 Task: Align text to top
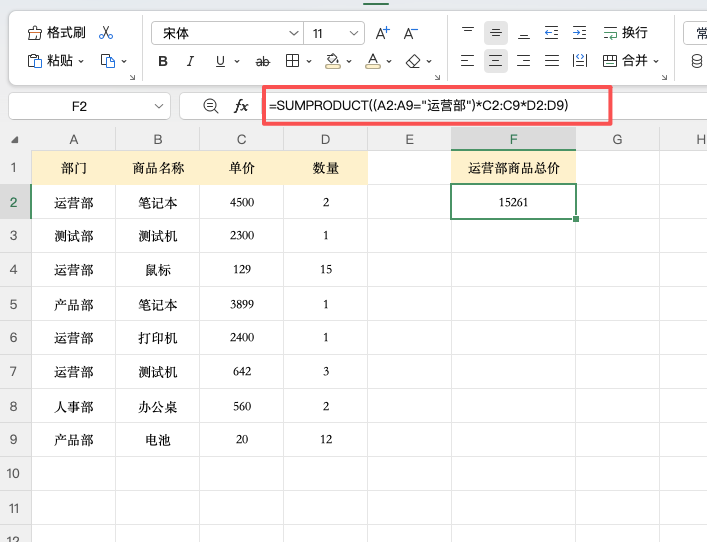468,32
